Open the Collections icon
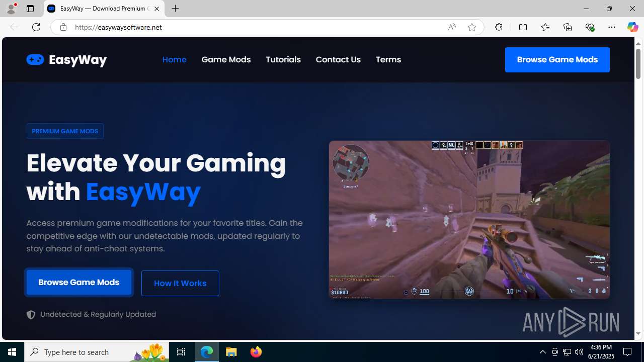Screen dimensions: 644x362 click(568, 27)
